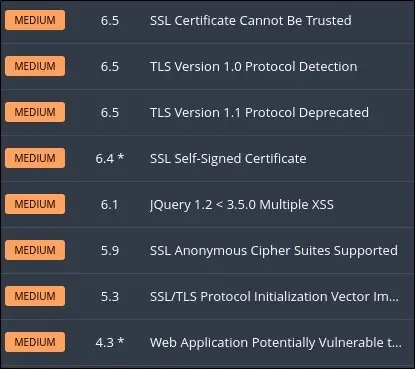Click score 6.5 of TLS Version 1.0 row

click(110, 67)
